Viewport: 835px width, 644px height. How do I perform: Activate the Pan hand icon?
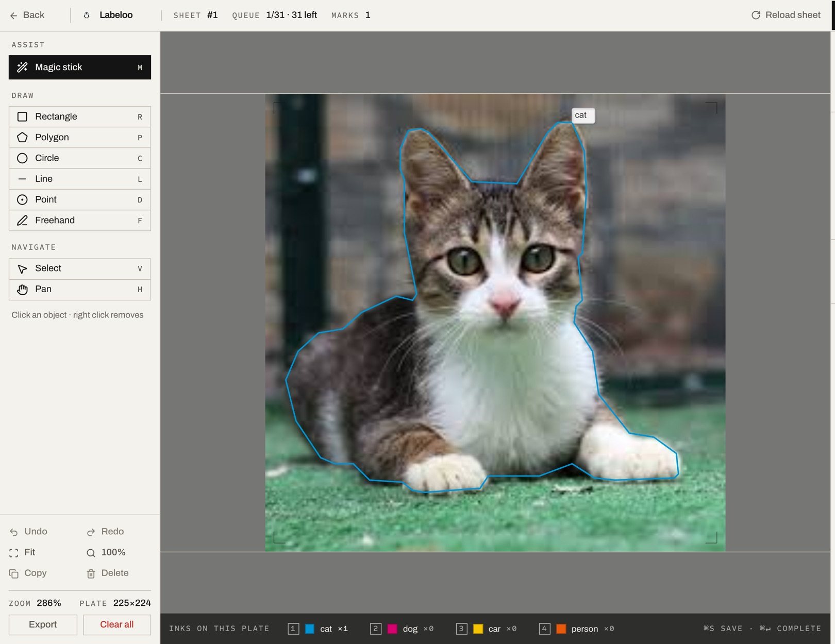point(22,290)
